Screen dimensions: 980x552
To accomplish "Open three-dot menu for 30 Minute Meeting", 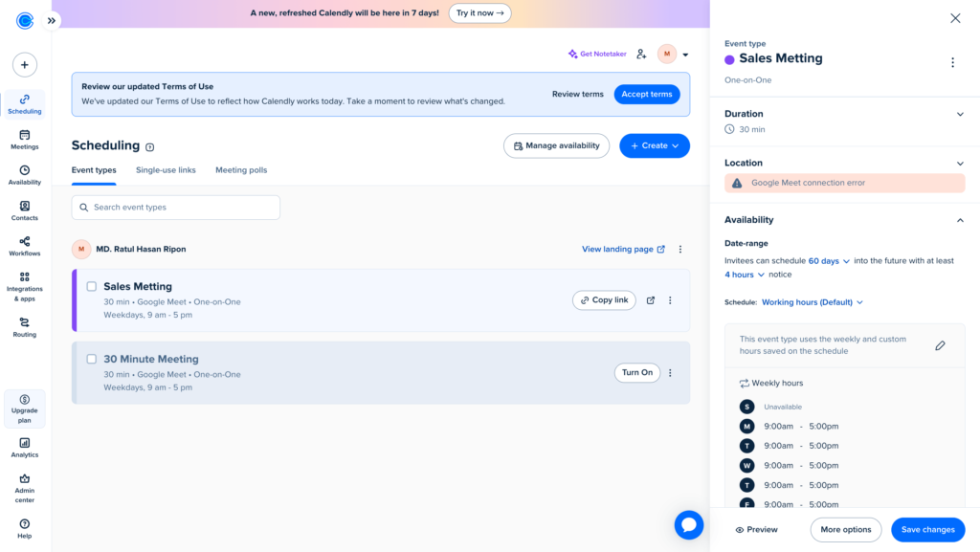I will [670, 373].
